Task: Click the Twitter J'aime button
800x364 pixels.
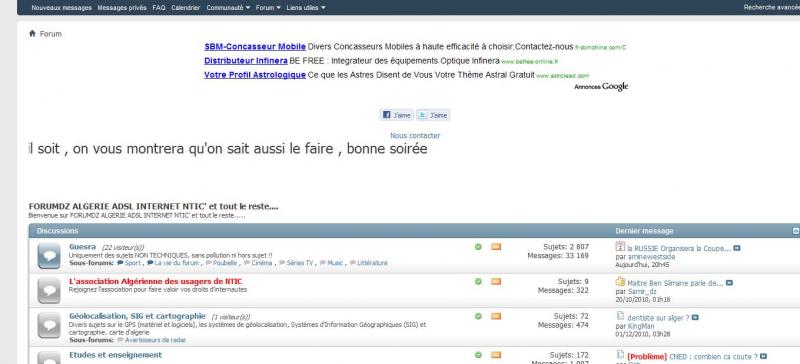Action: (x=433, y=115)
